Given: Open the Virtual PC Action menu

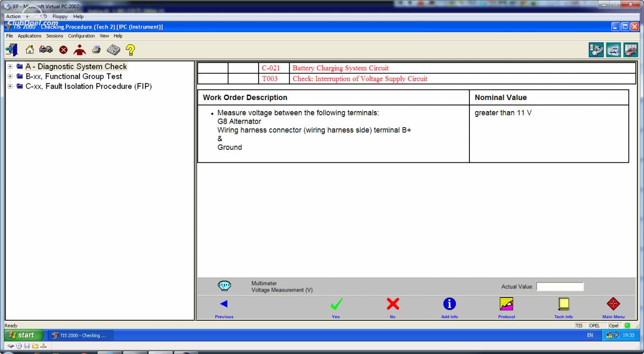Looking at the screenshot, I should tap(13, 17).
